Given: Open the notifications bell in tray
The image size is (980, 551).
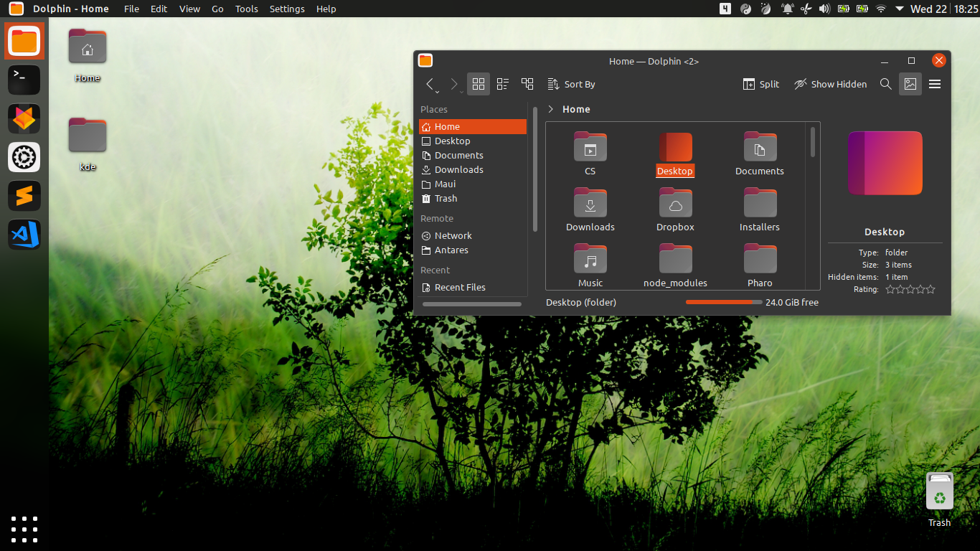Looking at the screenshot, I should click(x=787, y=9).
